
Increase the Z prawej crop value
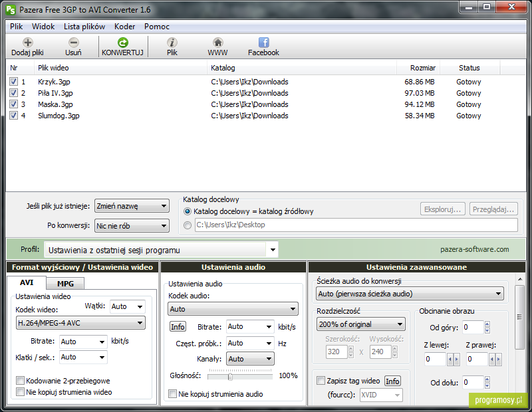coord(498,360)
